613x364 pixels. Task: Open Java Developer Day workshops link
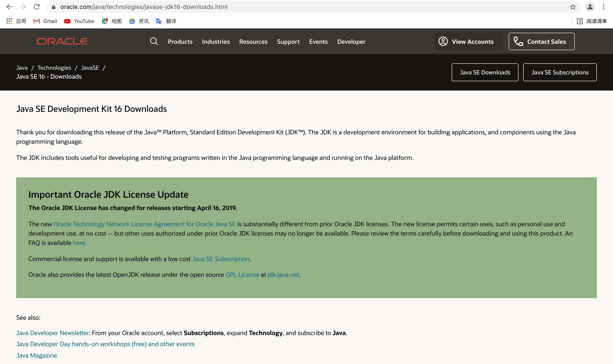click(x=105, y=344)
